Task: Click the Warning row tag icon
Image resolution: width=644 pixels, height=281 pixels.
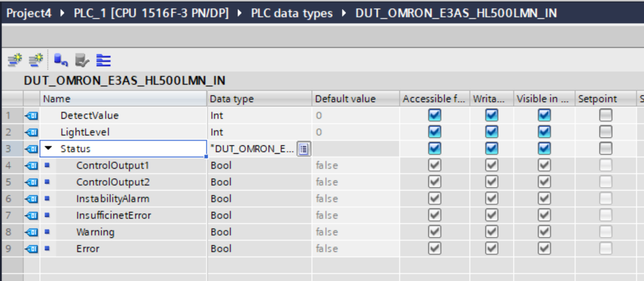Action: pyautogui.click(x=32, y=232)
